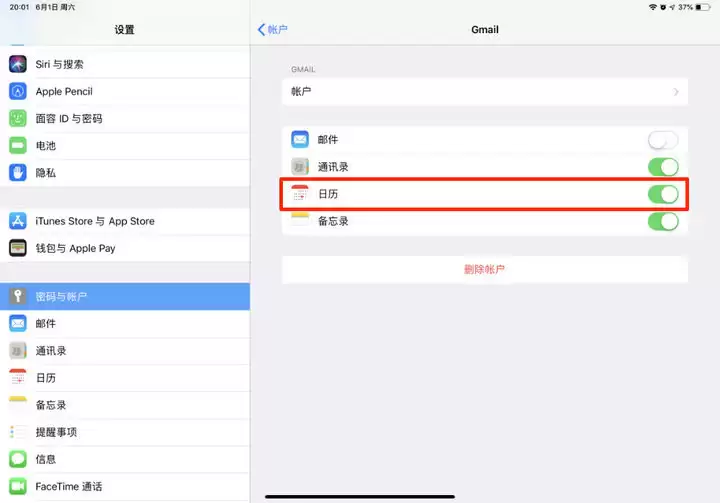720x503 pixels.
Task: Enable the 邮件 switch for Gmail
Action: [x=663, y=140]
